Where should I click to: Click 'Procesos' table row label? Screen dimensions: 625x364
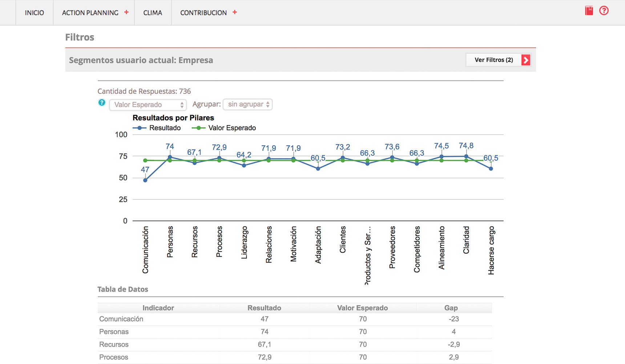[x=114, y=357]
